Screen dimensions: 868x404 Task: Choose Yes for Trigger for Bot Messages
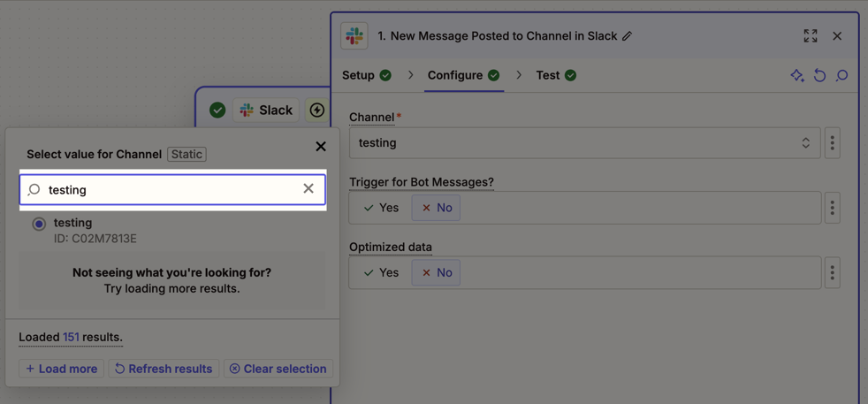pos(382,208)
